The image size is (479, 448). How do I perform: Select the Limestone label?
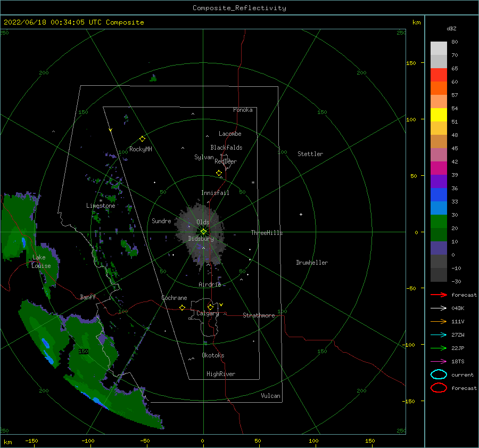click(x=101, y=206)
